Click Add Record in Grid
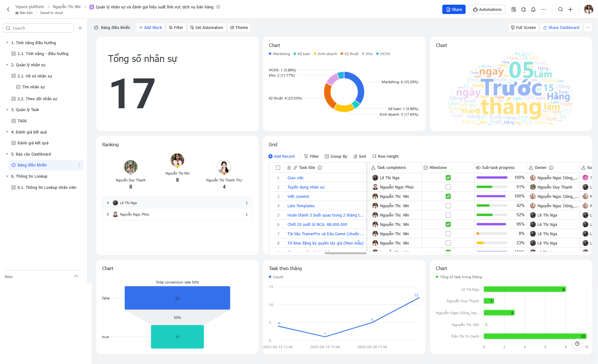The image size is (598, 364). coord(282,156)
